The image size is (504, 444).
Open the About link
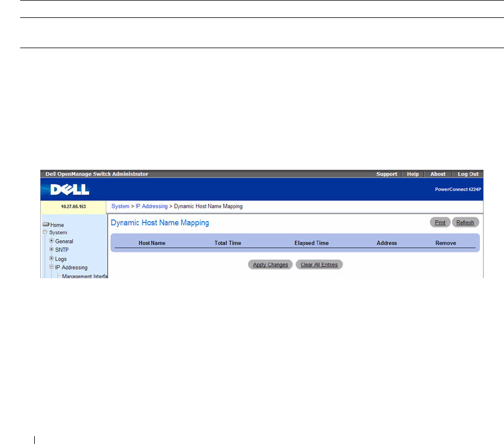coord(438,174)
